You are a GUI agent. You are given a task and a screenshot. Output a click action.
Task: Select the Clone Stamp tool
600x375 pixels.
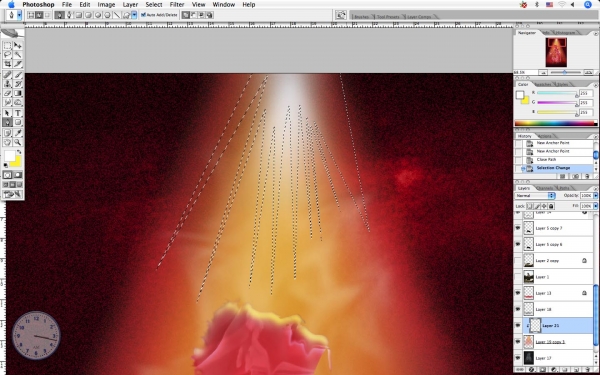(x=7, y=84)
